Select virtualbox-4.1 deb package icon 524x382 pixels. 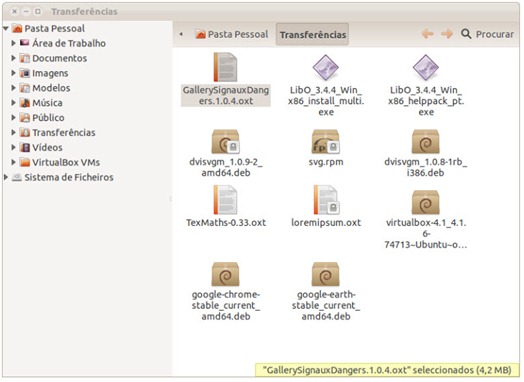(425, 202)
